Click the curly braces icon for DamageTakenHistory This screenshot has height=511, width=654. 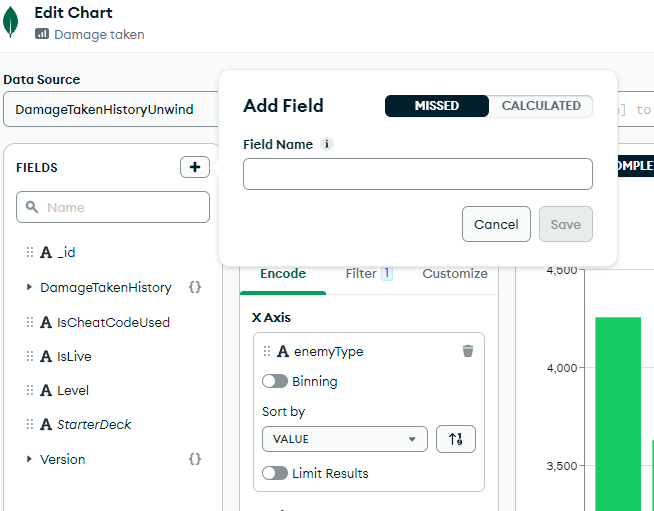[195, 287]
